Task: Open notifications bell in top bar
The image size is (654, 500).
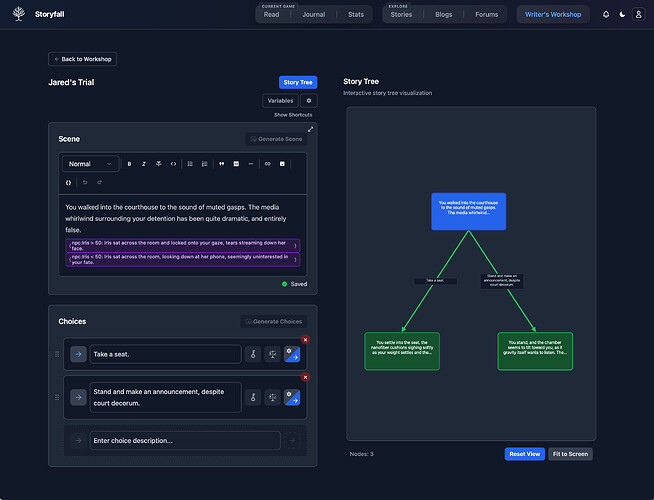Action: [x=605, y=15]
